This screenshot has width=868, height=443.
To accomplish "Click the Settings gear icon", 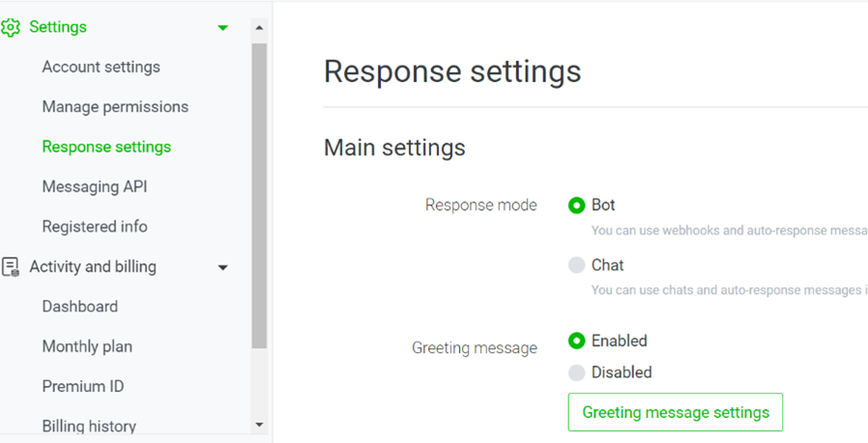I will [11, 27].
